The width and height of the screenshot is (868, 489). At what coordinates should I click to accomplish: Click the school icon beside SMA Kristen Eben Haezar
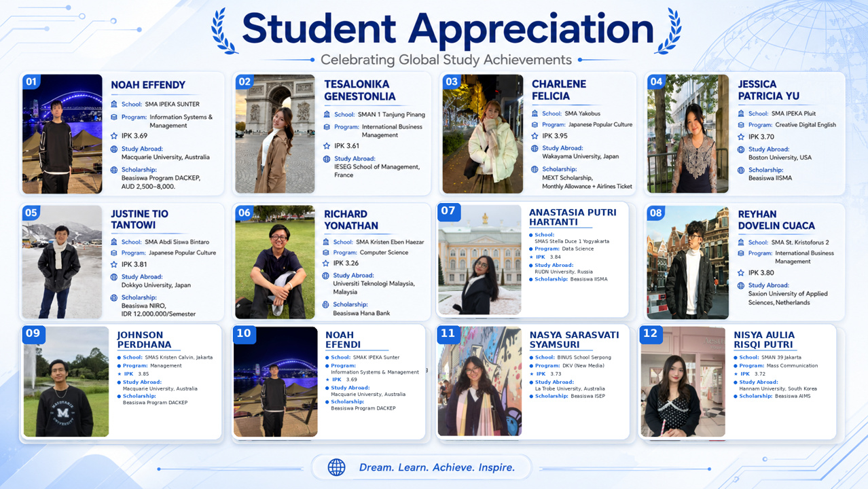[x=327, y=242]
